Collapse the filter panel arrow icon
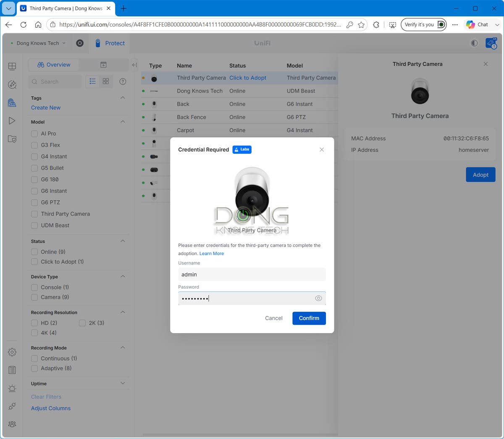The height and width of the screenshot is (439, 504). coord(134,65)
